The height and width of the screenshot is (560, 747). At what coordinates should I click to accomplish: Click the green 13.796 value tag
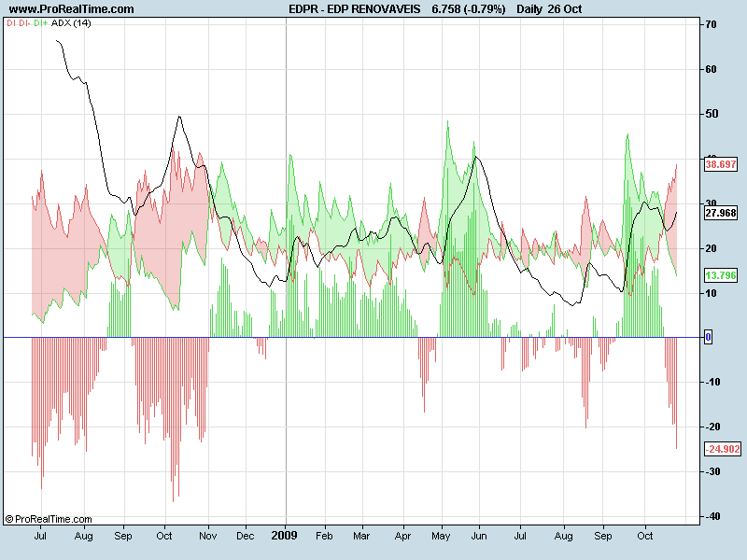click(x=722, y=276)
